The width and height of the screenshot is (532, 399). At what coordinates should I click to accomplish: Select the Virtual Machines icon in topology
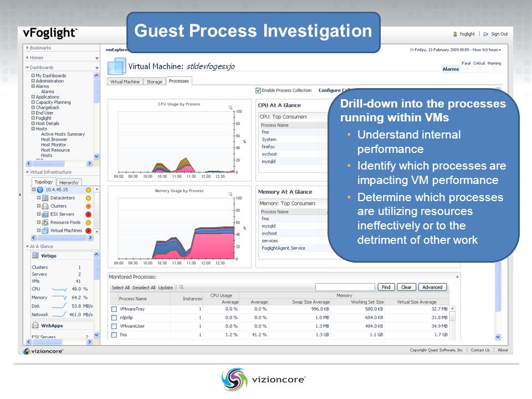[x=45, y=231]
